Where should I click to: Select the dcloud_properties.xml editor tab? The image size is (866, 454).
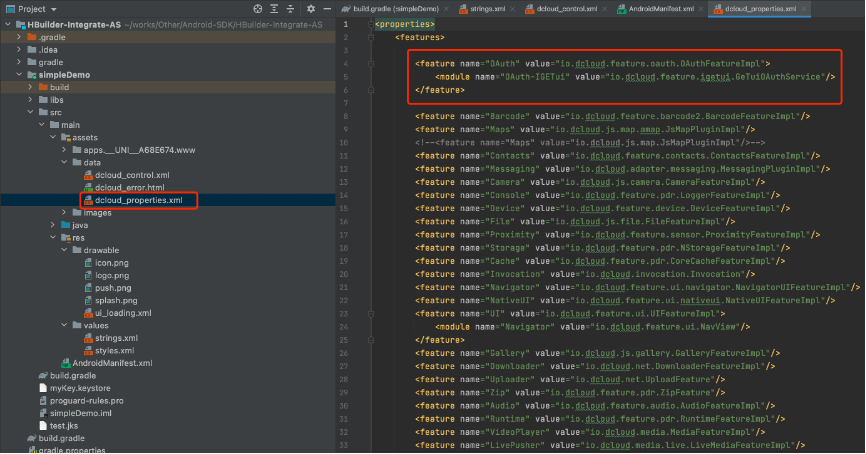pos(761,9)
